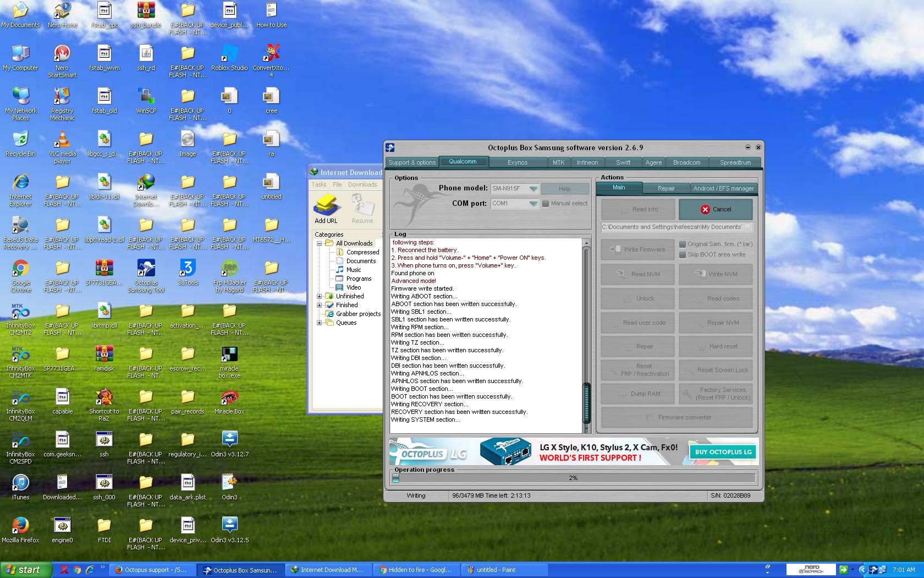Open the Tasks menu in Internet Download Manager
This screenshot has width=924, height=578.
[x=319, y=184]
